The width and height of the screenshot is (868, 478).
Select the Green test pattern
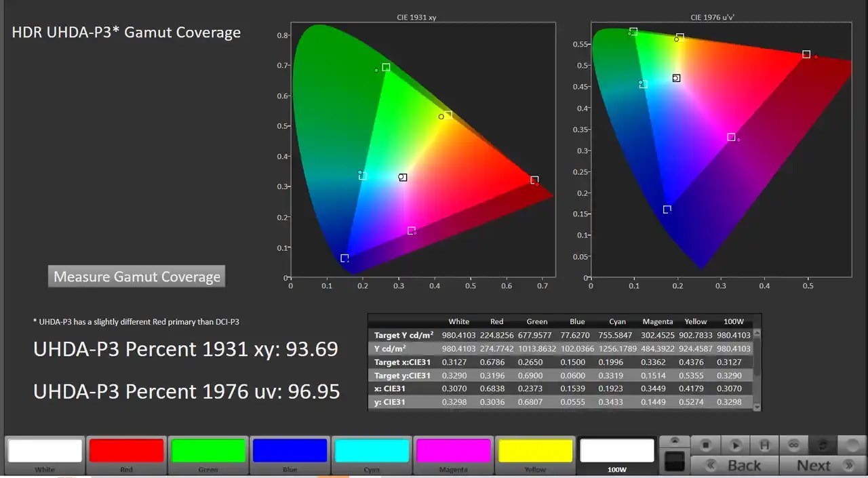point(208,450)
